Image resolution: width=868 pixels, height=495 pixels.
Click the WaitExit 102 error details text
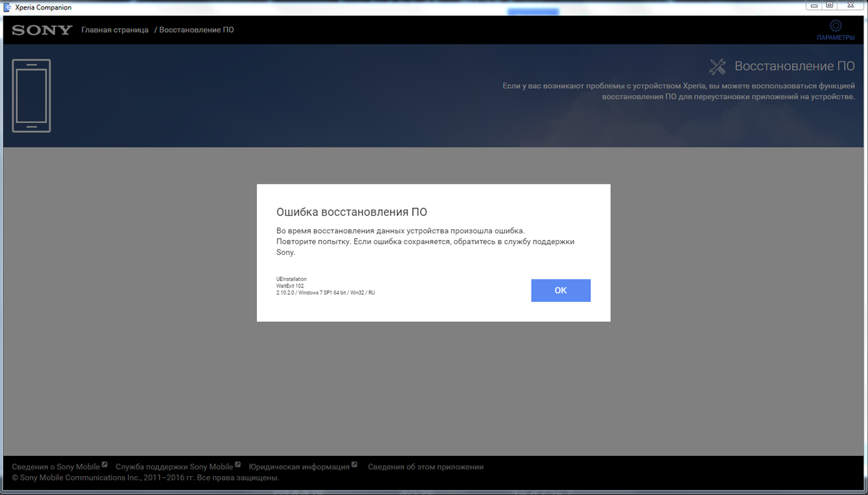point(290,286)
